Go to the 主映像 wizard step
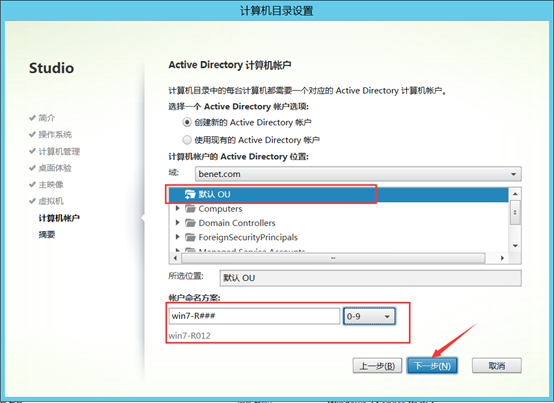Viewport: 554px width, 403px height. (51, 184)
